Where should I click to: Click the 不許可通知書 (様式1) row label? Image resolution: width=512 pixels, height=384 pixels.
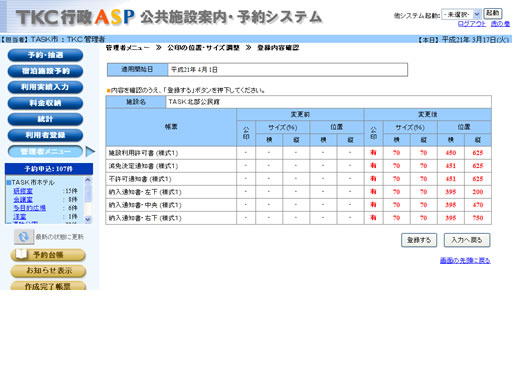[x=140, y=179]
